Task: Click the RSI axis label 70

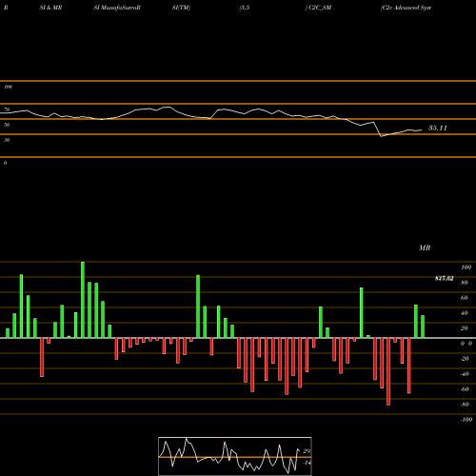Action: [x=7, y=109]
